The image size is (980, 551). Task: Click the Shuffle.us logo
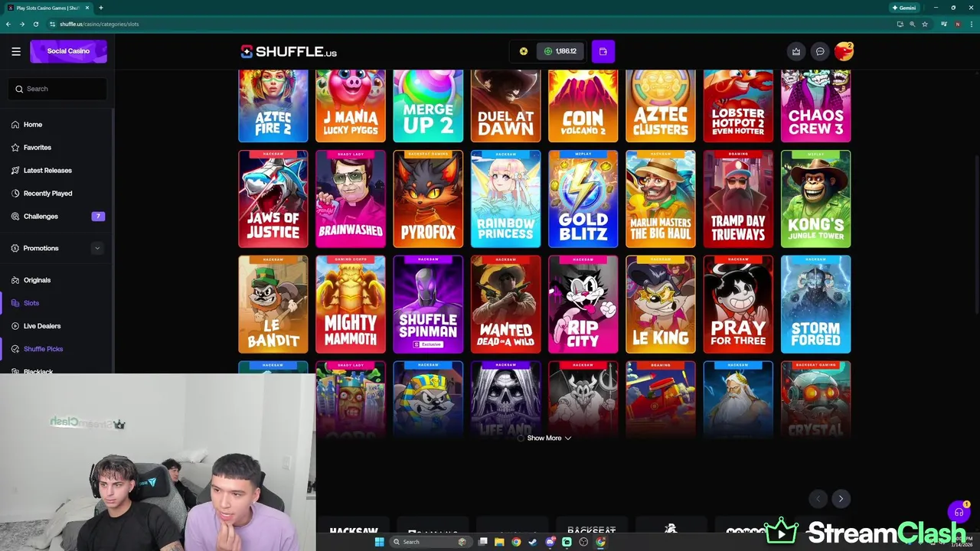coord(289,51)
